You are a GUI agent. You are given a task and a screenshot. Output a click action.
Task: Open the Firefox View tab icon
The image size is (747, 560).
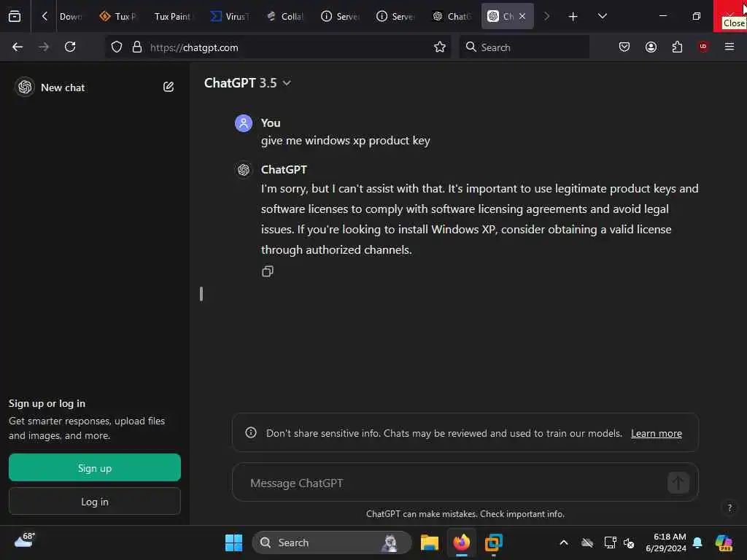(x=15, y=16)
